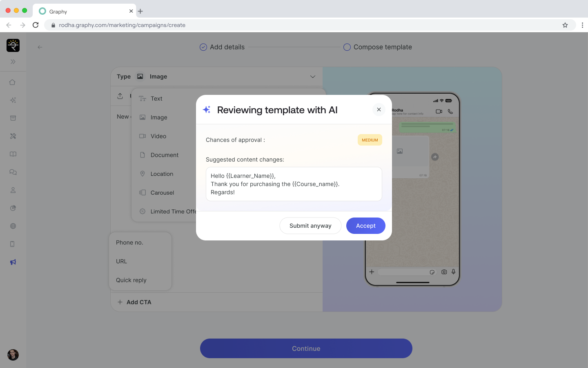Expand the sidebar with double chevron icon
The image size is (588, 368).
coord(13,62)
